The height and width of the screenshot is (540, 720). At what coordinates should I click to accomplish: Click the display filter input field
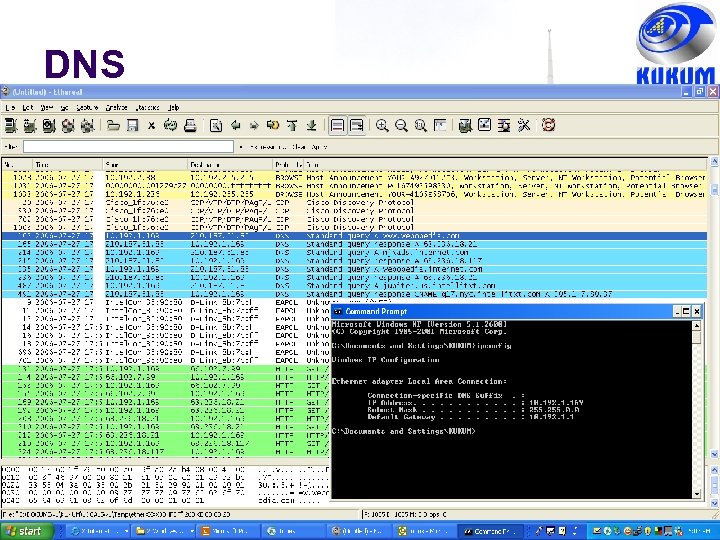pyautogui.click(x=128, y=147)
